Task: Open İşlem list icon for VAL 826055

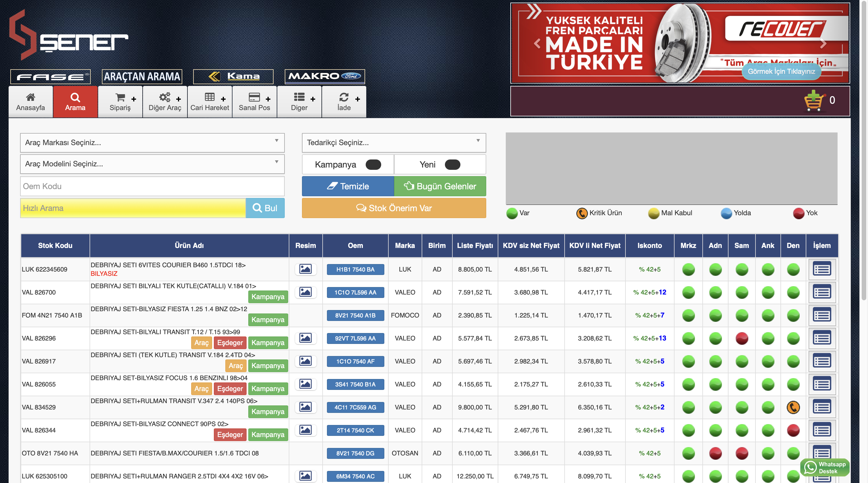Action: tap(821, 384)
